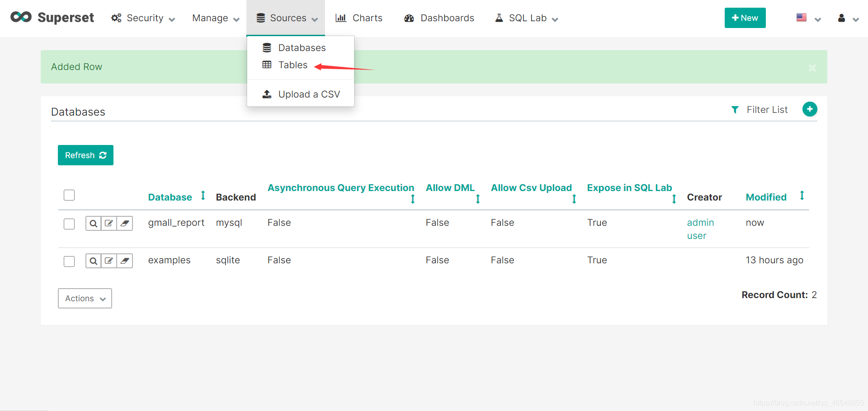Dismiss the Added Row alert
The width and height of the screenshot is (868, 411).
(812, 68)
